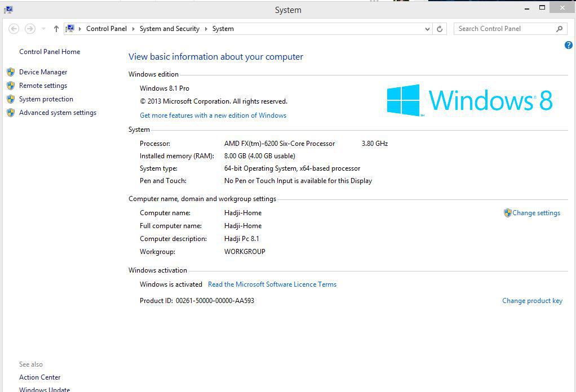This screenshot has width=576, height=392.
Task: Click the WORKGROUP value
Action: [x=245, y=252]
